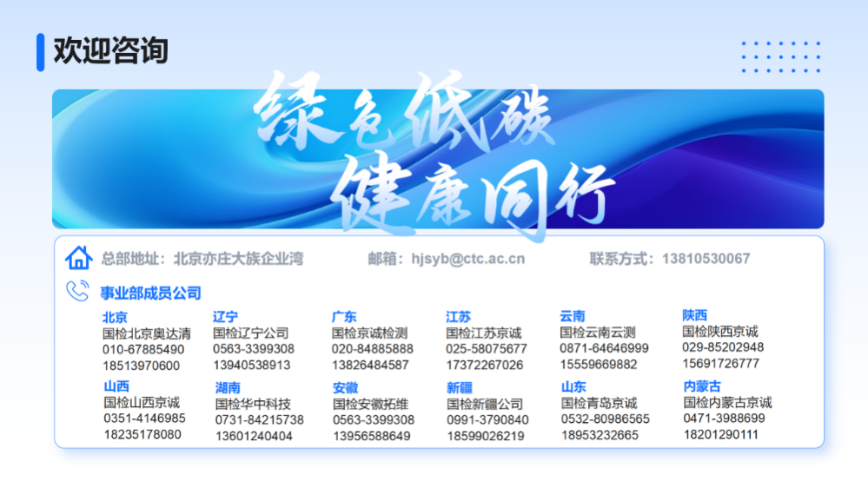Click the 欢迎咨询 heading
The height and width of the screenshot is (488, 868).
click(x=110, y=51)
